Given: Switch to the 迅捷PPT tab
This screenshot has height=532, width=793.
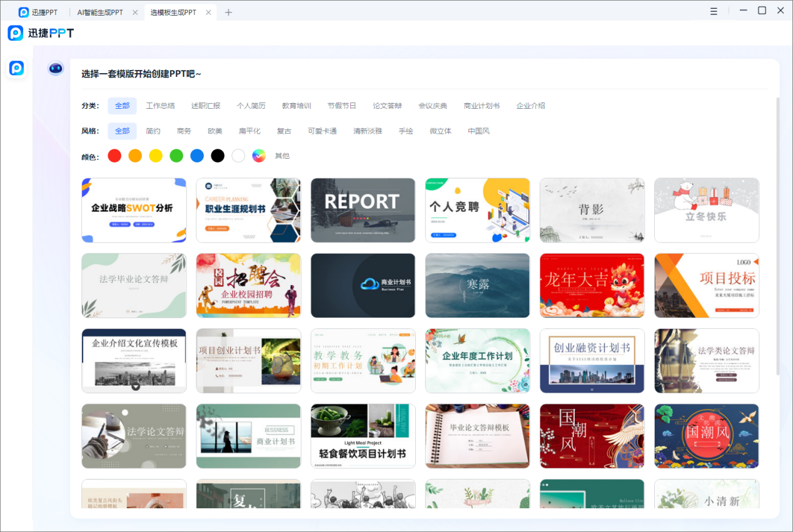Looking at the screenshot, I should click(x=38, y=12).
